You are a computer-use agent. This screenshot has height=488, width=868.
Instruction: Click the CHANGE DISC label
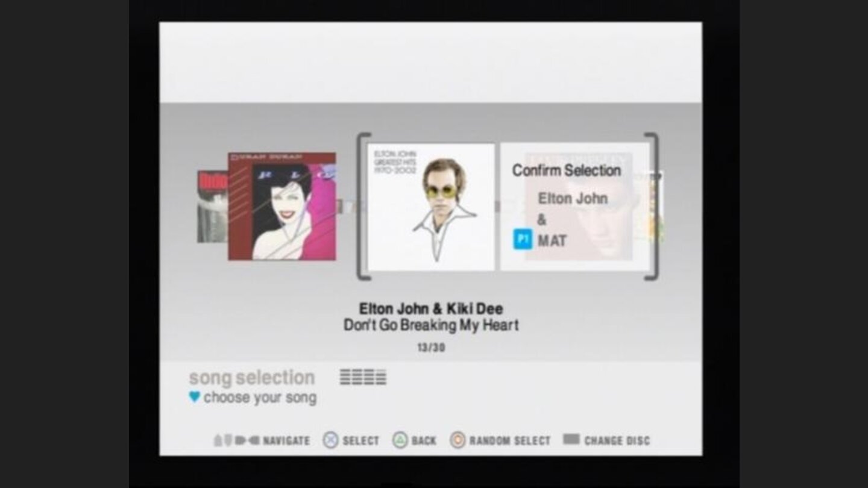tap(617, 441)
